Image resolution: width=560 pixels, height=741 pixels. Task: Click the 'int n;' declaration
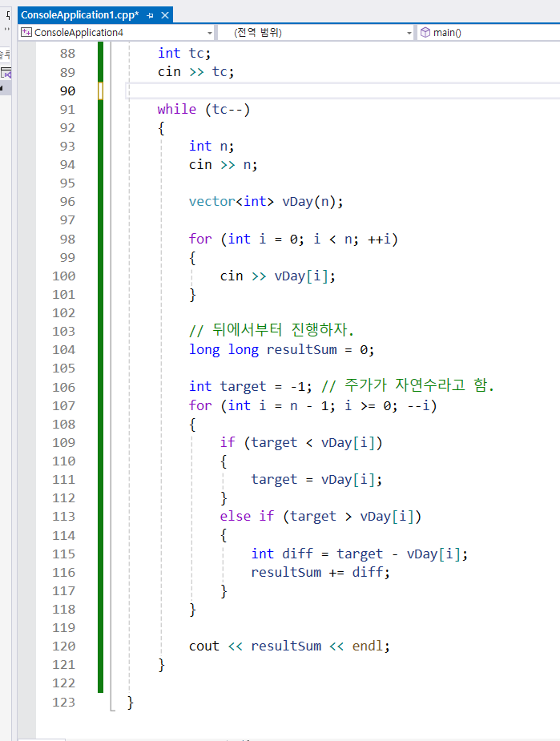212,146
